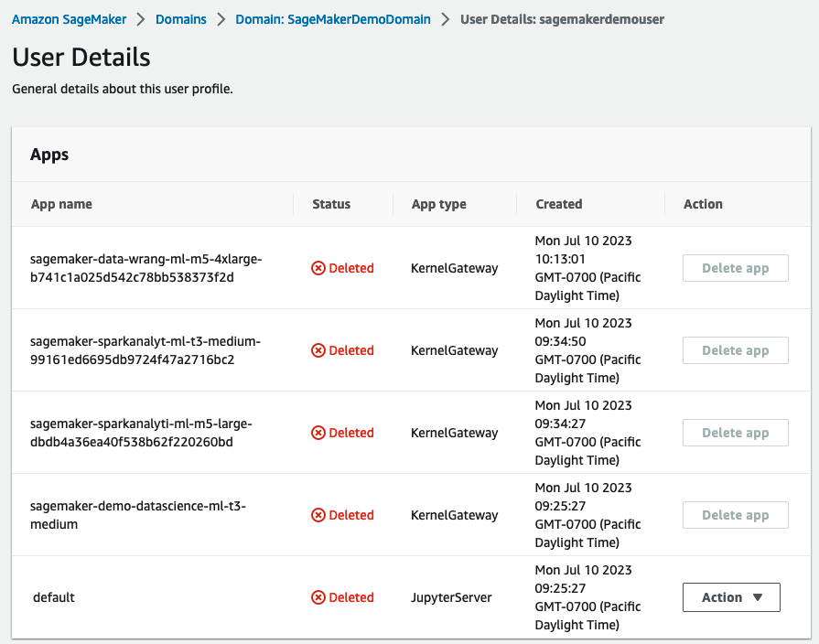Viewport: 819px width, 644px height.
Task: Click the Created column header
Action: [x=559, y=204]
